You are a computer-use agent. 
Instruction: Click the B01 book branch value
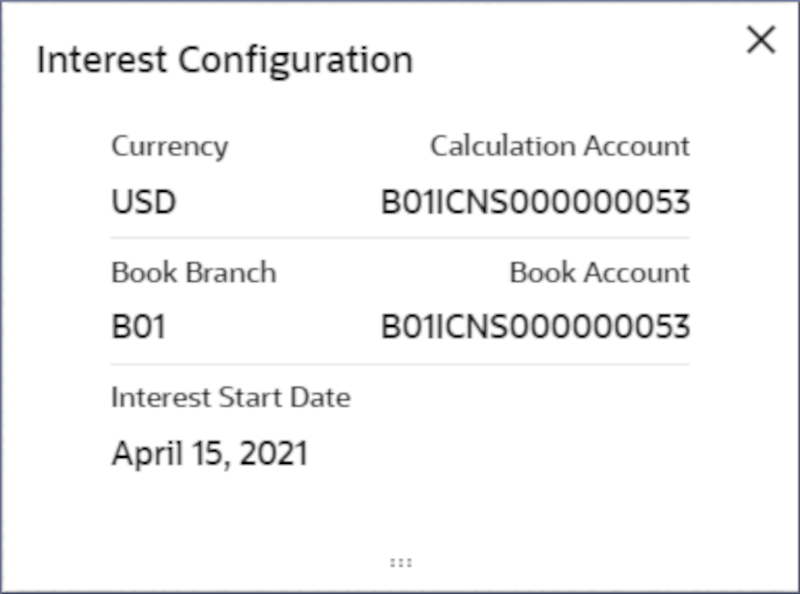[x=138, y=327]
